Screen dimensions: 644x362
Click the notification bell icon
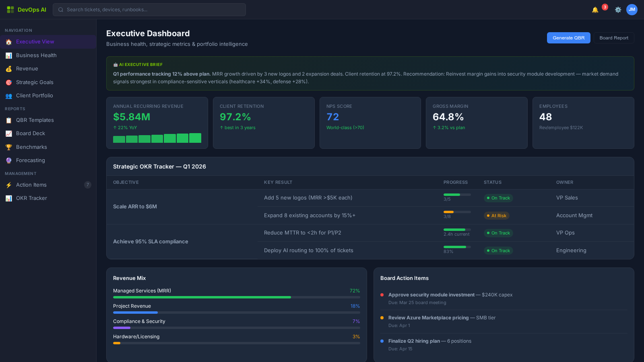[594, 9]
